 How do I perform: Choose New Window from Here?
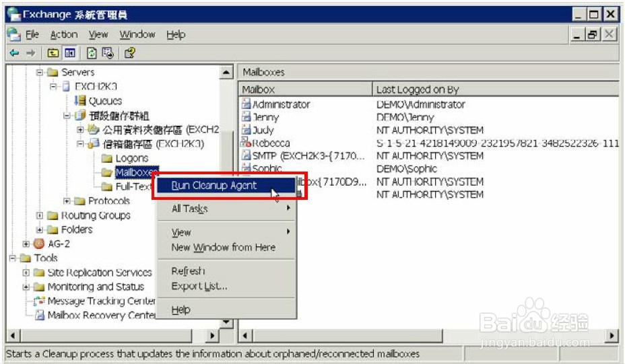point(226,248)
